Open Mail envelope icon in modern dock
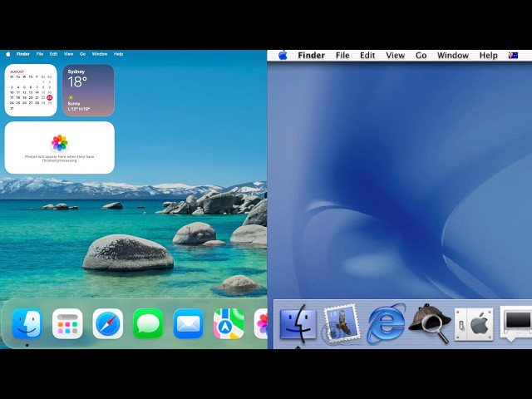This screenshot has height=399, width=532. coord(189,323)
